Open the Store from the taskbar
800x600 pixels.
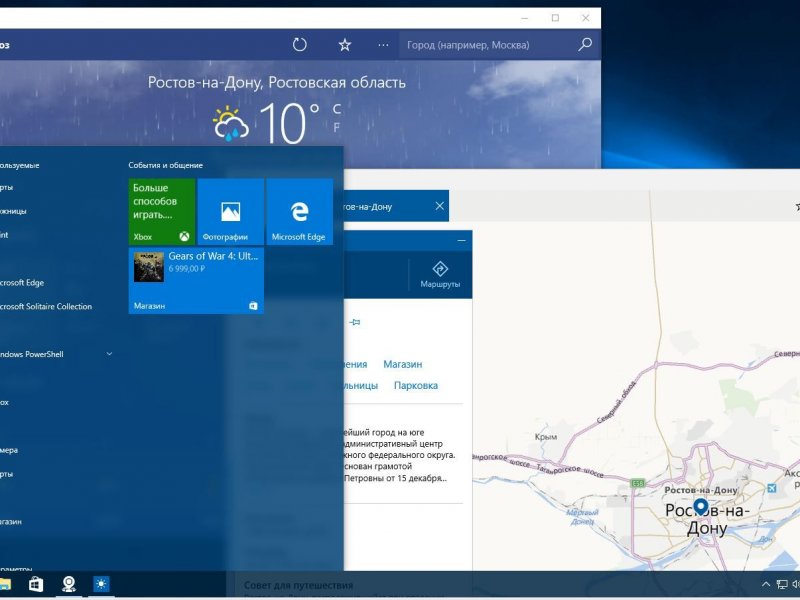coord(36,584)
